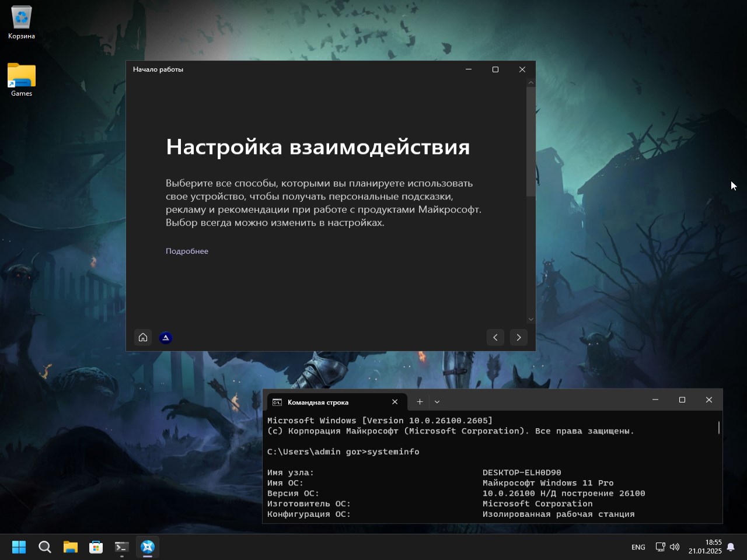Maximize the Начало работы window
The width and height of the screenshot is (747, 560).
(x=495, y=69)
